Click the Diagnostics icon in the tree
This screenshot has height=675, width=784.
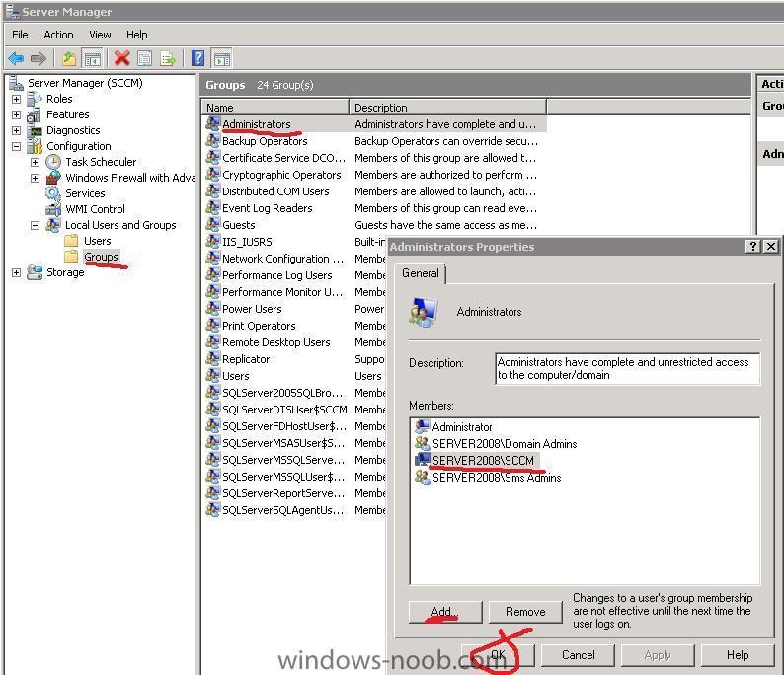[x=35, y=131]
